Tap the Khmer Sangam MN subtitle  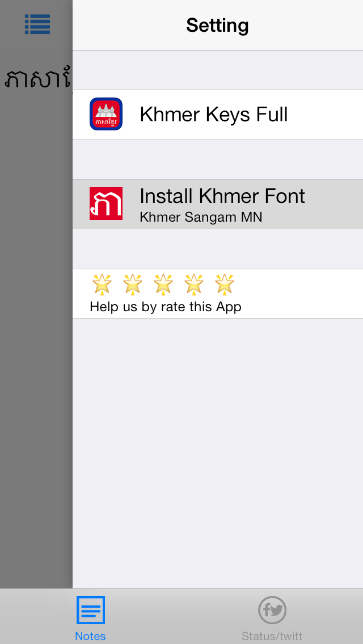pyautogui.click(x=201, y=217)
